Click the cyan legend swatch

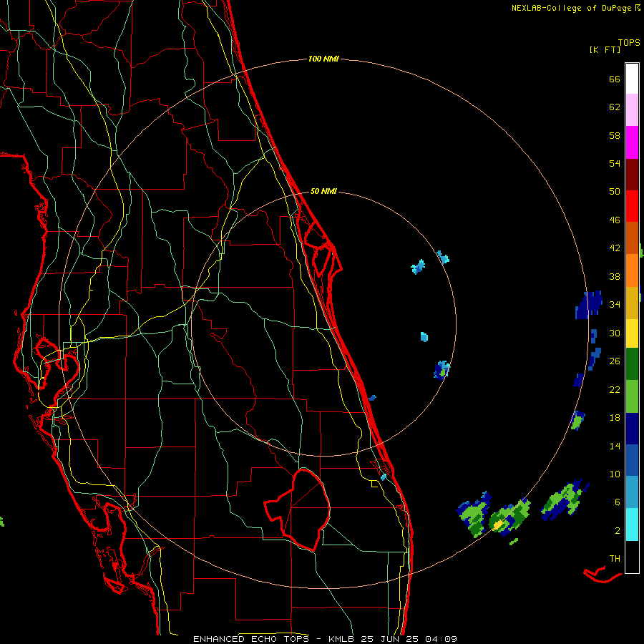tap(632, 525)
